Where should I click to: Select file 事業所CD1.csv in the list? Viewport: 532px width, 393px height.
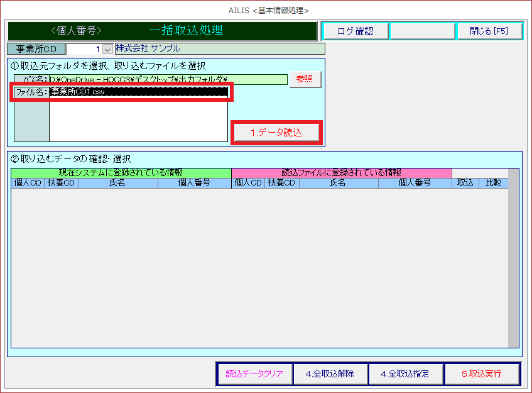click(138, 92)
